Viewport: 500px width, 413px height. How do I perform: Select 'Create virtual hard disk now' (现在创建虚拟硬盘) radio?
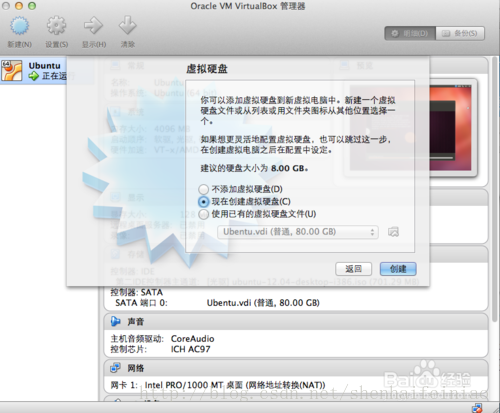tap(203, 202)
